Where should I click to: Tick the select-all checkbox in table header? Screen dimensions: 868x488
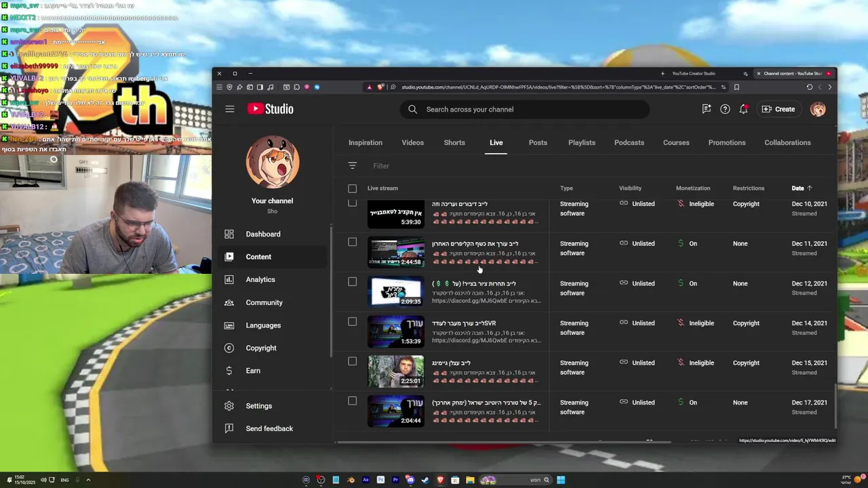[x=352, y=188]
